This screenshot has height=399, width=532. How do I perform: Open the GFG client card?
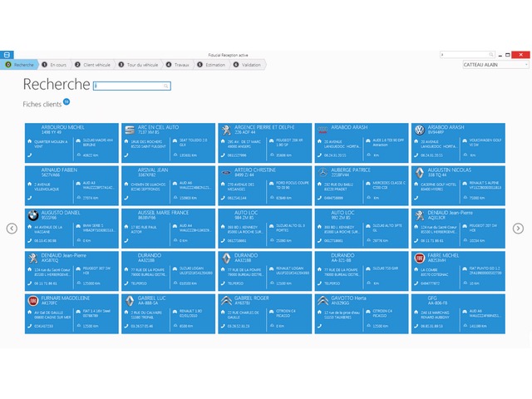(458, 314)
